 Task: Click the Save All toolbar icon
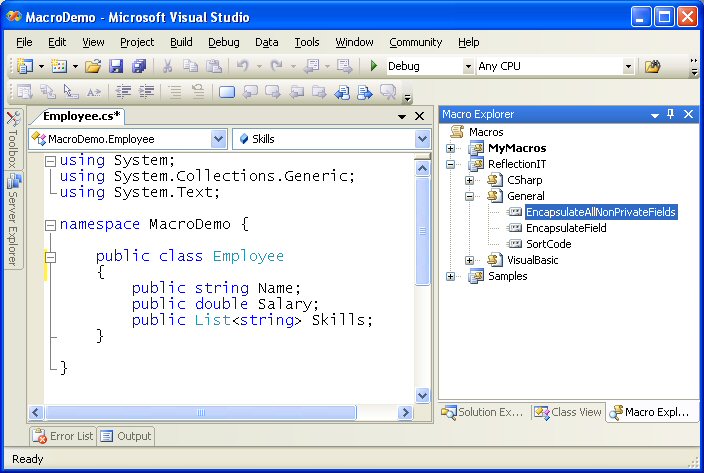pyautogui.click(x=139, y=66)
